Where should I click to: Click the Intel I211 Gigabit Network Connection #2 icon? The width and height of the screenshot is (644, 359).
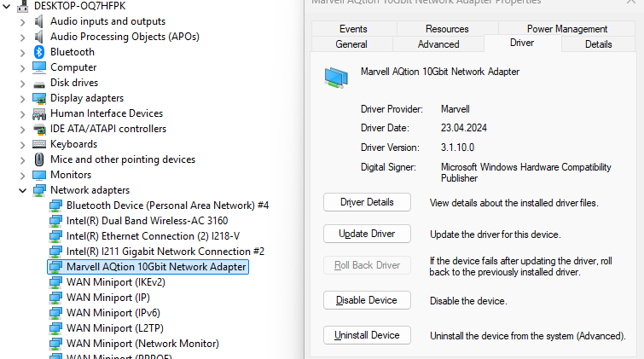(55, 252)
